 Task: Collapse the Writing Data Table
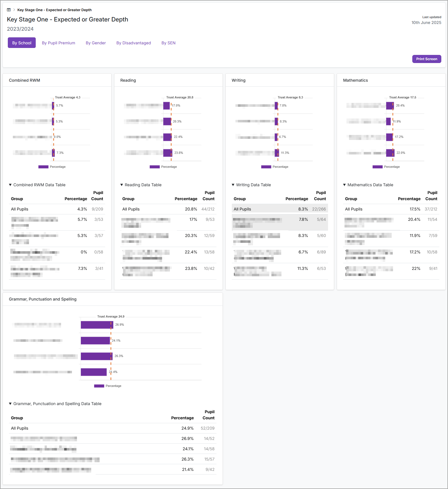pos(251,185)
